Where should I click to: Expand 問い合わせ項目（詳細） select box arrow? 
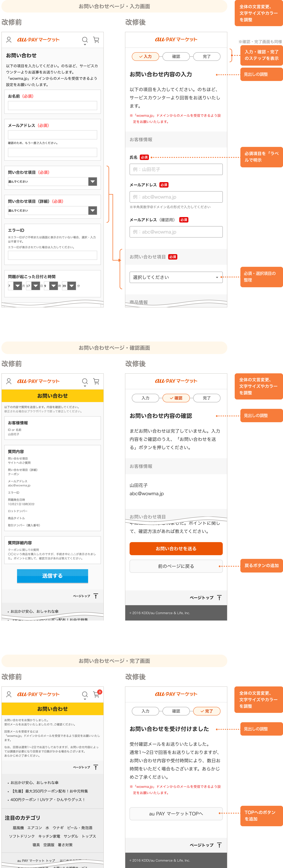(x=93, y=211)
